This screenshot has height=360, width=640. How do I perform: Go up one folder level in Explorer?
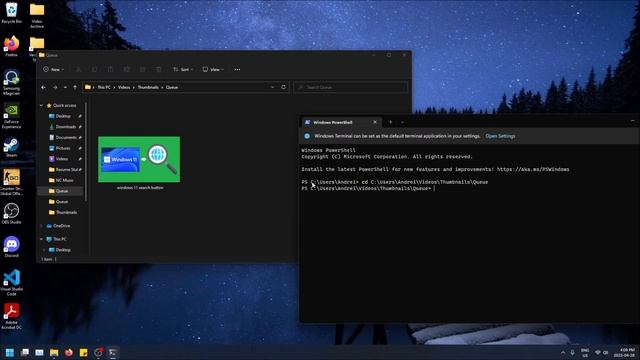pos(75,87)
